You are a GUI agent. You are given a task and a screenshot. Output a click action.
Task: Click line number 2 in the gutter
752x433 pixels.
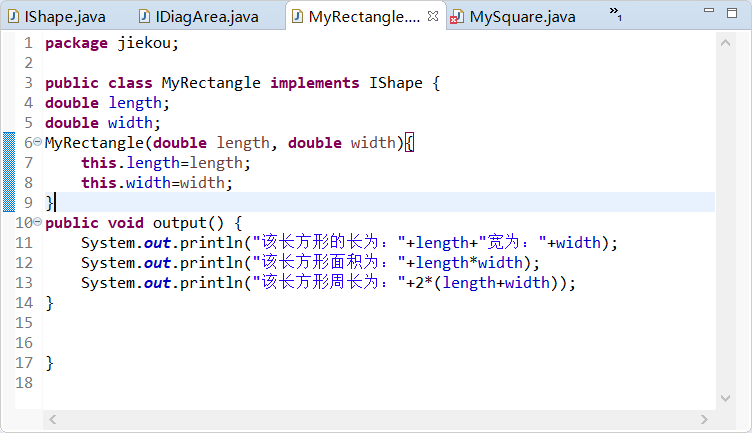28,63
